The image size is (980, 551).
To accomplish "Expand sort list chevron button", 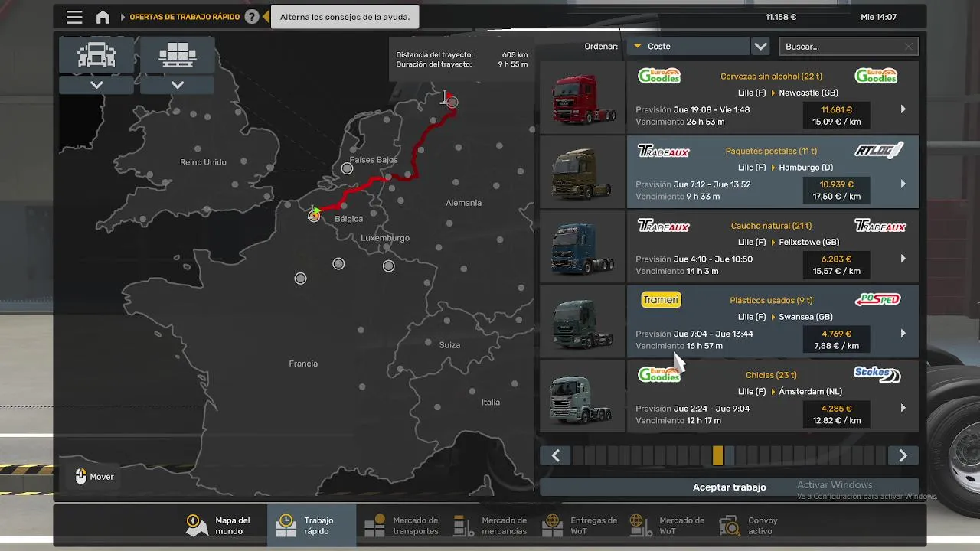I will coord(760,47).
